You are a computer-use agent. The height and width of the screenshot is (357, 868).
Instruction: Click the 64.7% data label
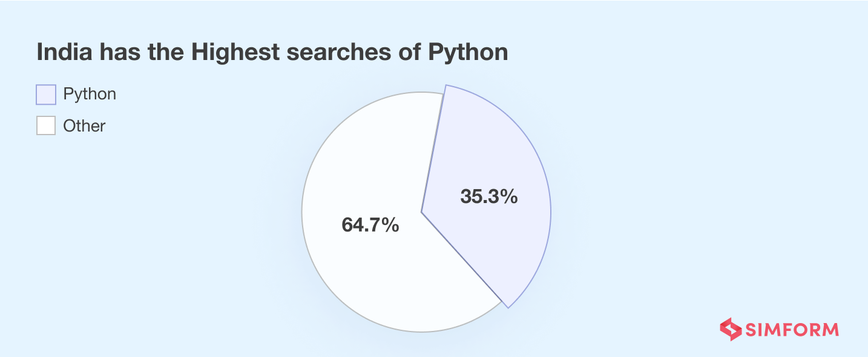(370, 225)
